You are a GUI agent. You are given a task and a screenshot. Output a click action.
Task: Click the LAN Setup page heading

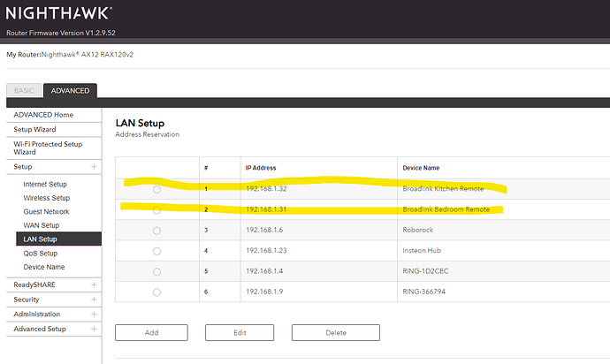pyautogui.click(x=140, y=124)
